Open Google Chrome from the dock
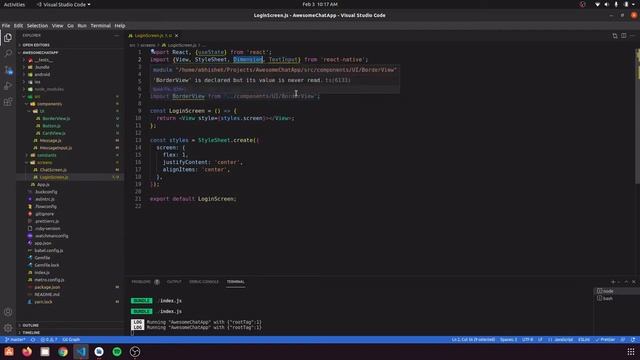This screenshot has height=360, width=640. point(63,351)
